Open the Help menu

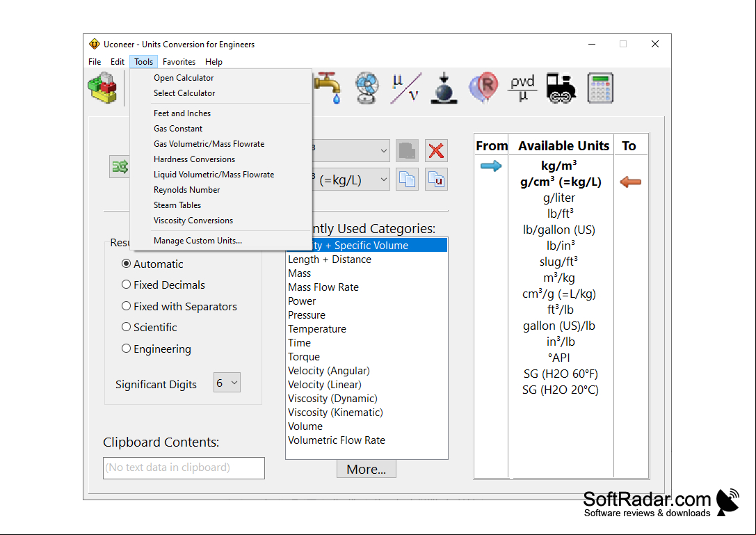tap(214, 62)
